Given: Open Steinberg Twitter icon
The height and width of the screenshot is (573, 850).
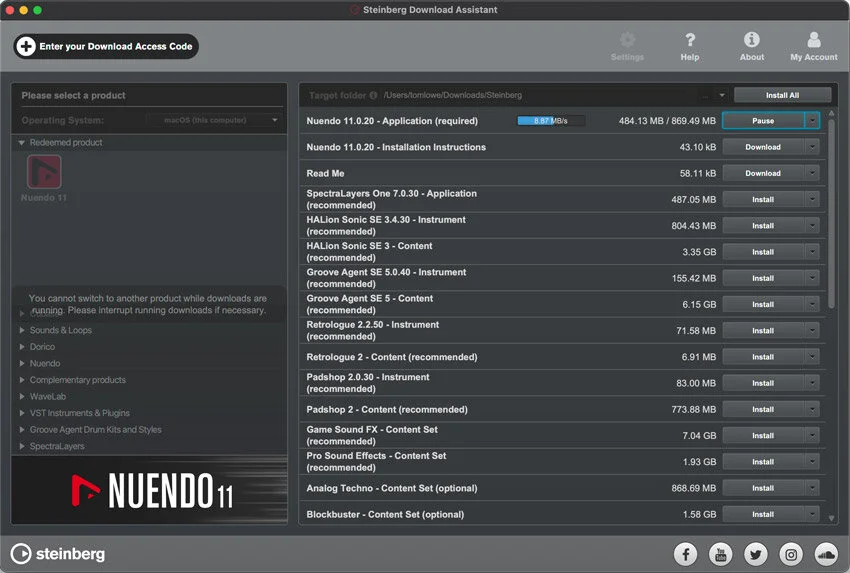Looking at the screenshot, I should tap(756, 554).
